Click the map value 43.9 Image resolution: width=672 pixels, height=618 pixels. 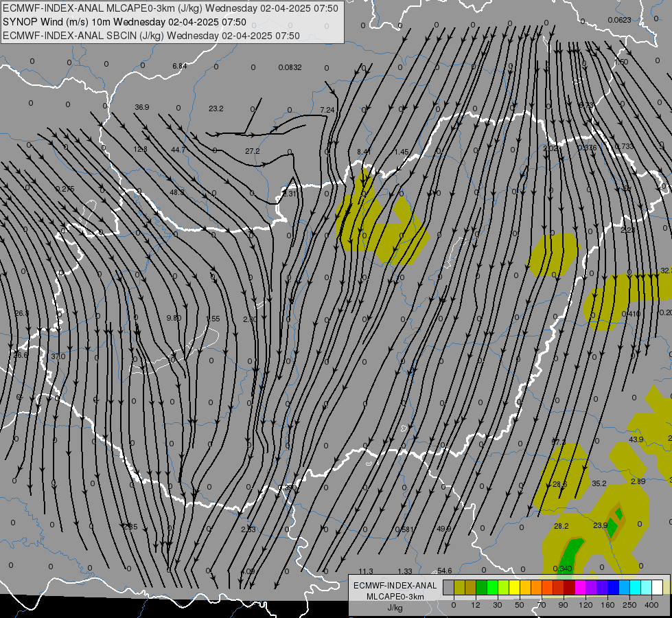[x=636, y=439]
